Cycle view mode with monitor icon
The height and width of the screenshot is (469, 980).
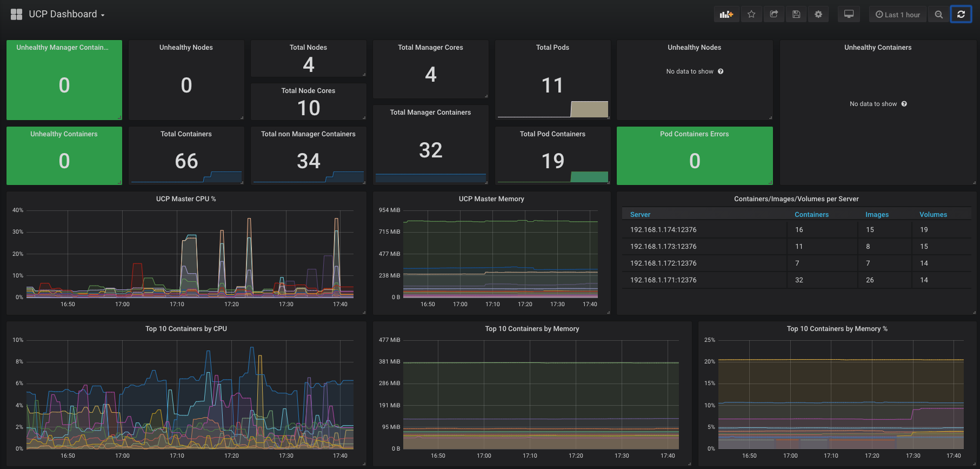pyautogui.click(x=849, y=15)
